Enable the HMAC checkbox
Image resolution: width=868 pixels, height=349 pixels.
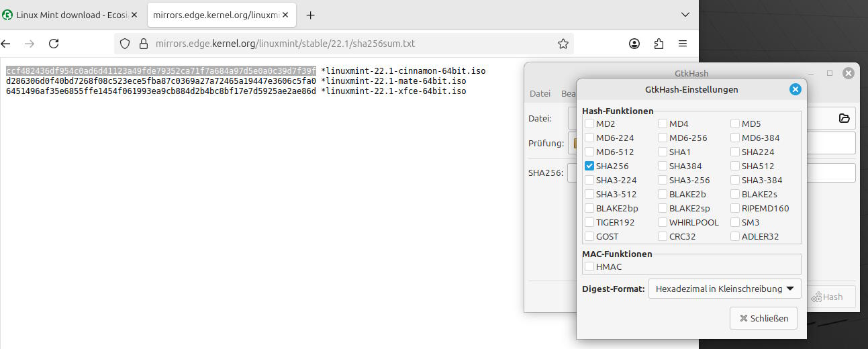click(x=589, y=266)
